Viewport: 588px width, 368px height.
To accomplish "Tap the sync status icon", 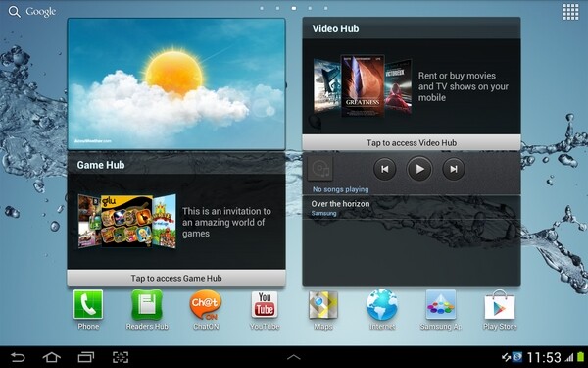I will tap(506, 357).
